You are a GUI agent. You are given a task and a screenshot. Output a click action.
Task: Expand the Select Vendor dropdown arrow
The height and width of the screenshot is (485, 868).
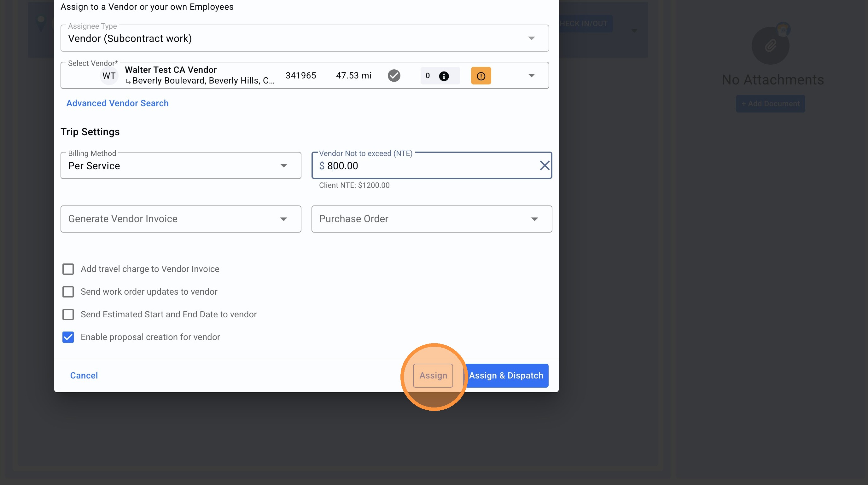[531, 75]
